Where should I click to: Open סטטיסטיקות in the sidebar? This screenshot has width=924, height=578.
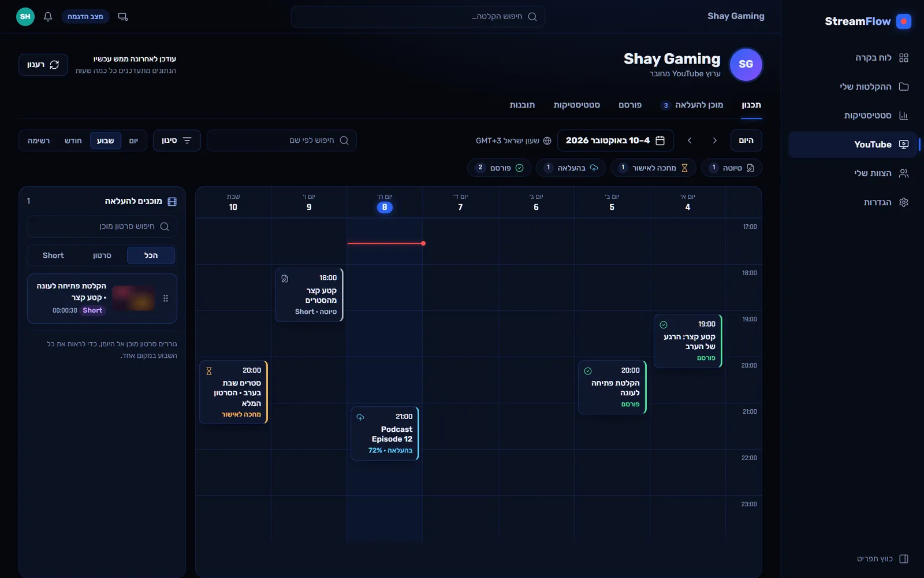click(x=853, y=116)
